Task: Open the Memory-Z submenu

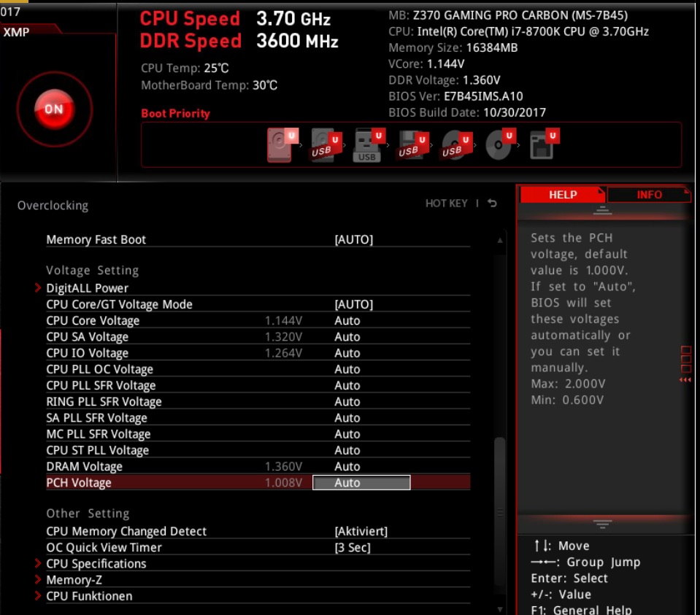Action: tap(74, 580)
